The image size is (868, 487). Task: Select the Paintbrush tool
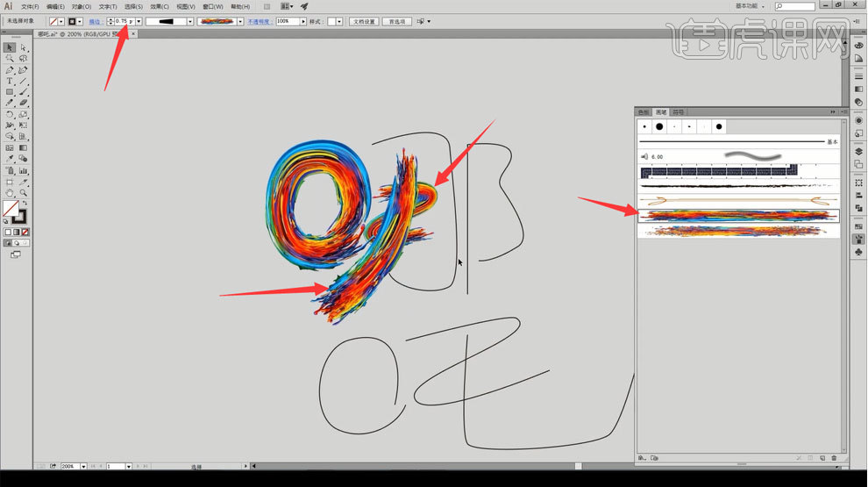(24, 92)
